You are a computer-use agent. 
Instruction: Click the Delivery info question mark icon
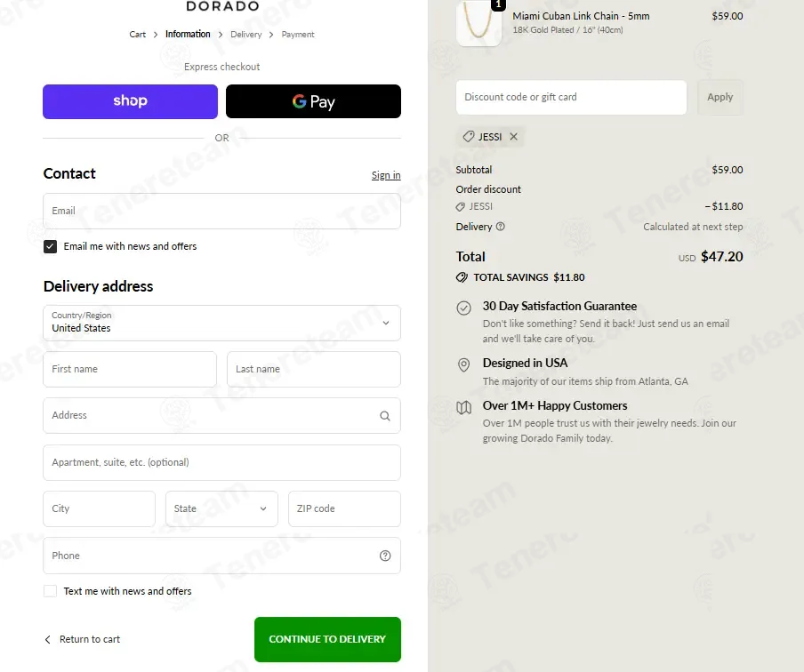click(x=501, y=226)
